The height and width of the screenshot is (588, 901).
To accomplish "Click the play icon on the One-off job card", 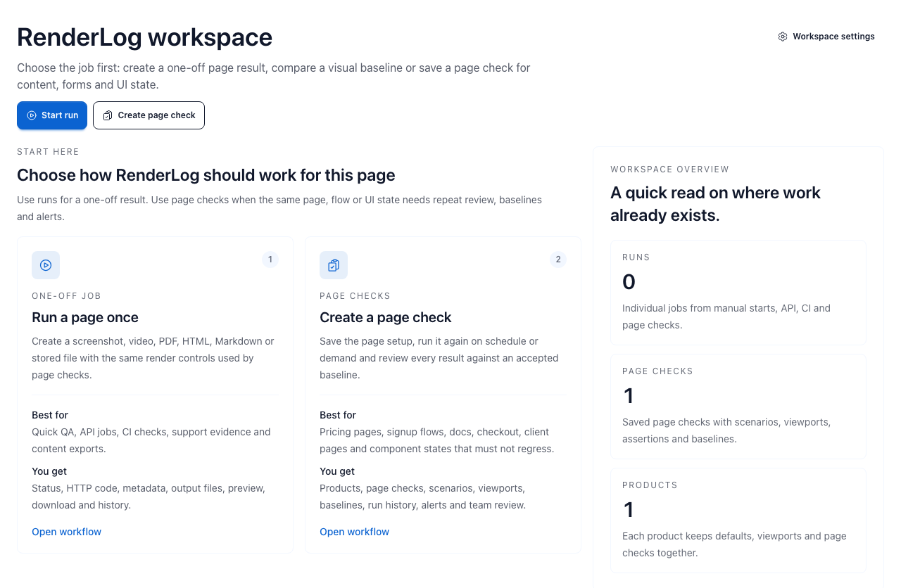I will (46, 265).
